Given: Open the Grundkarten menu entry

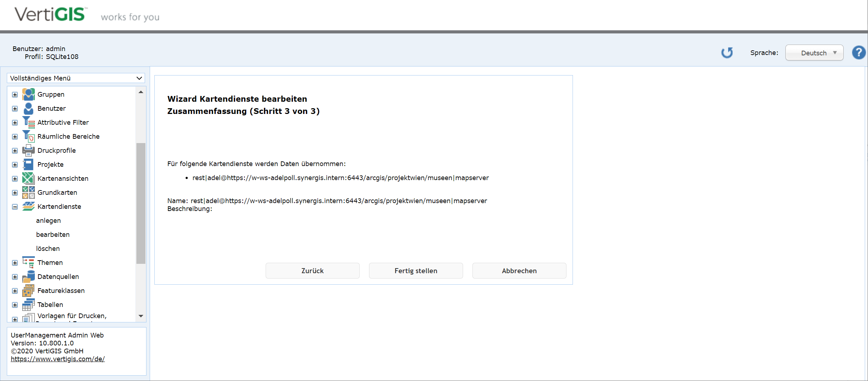Looking at the screenshot, I should click(57, 192).
